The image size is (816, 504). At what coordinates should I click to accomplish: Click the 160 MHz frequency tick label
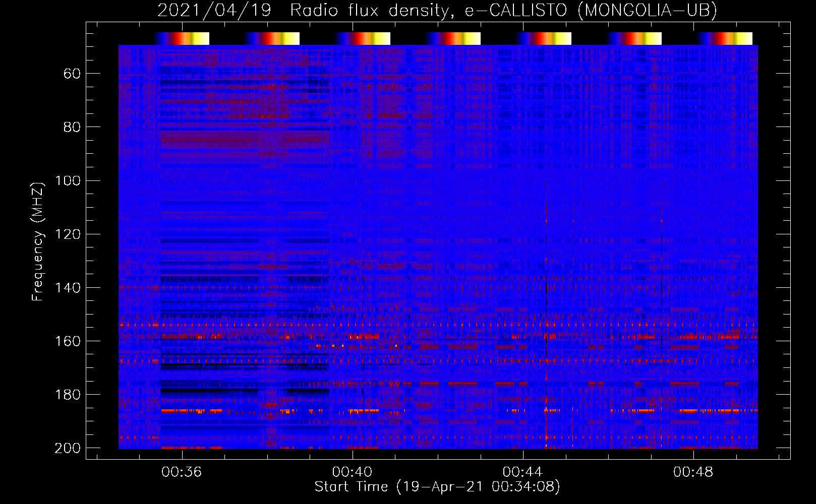[68, 341]
